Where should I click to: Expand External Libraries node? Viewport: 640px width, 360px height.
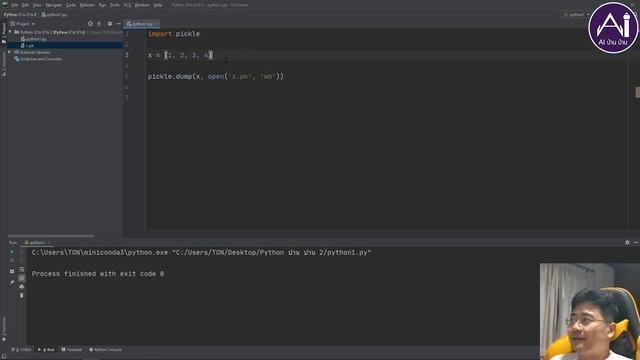pyautogui.click(x=10, y=52)
